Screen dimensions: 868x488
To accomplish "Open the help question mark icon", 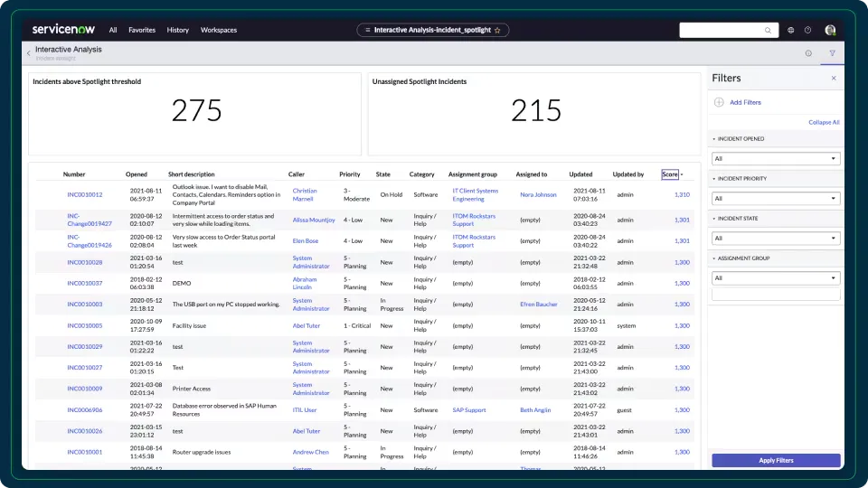I will (x=808, y=30).
